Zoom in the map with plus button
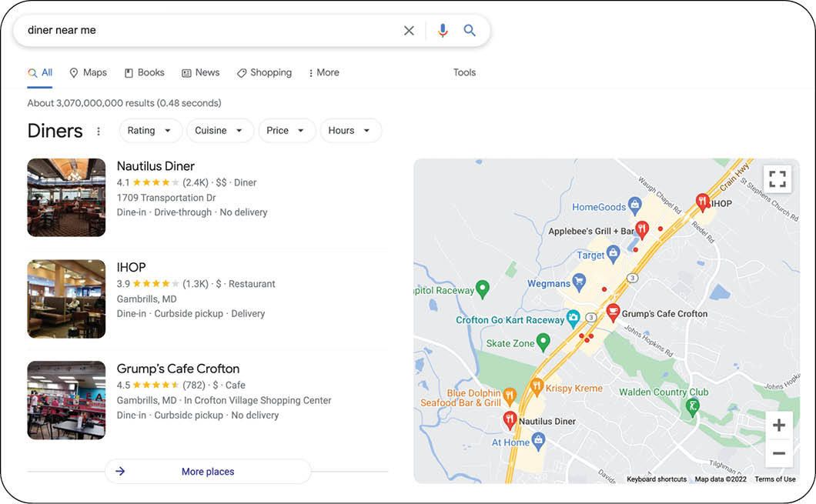Image resolution: width=816 pixels, height=504 pixels. pos(779,426)
